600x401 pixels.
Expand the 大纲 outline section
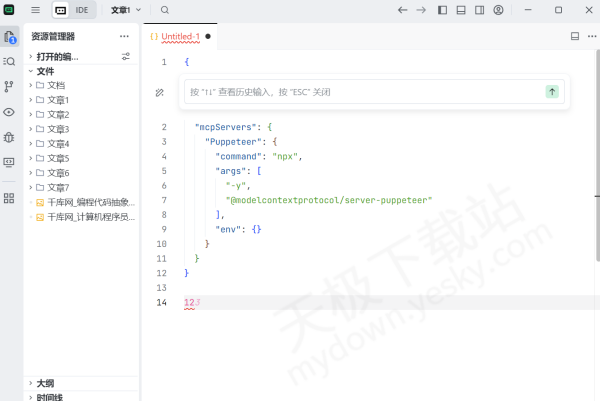tap(45, 383)
